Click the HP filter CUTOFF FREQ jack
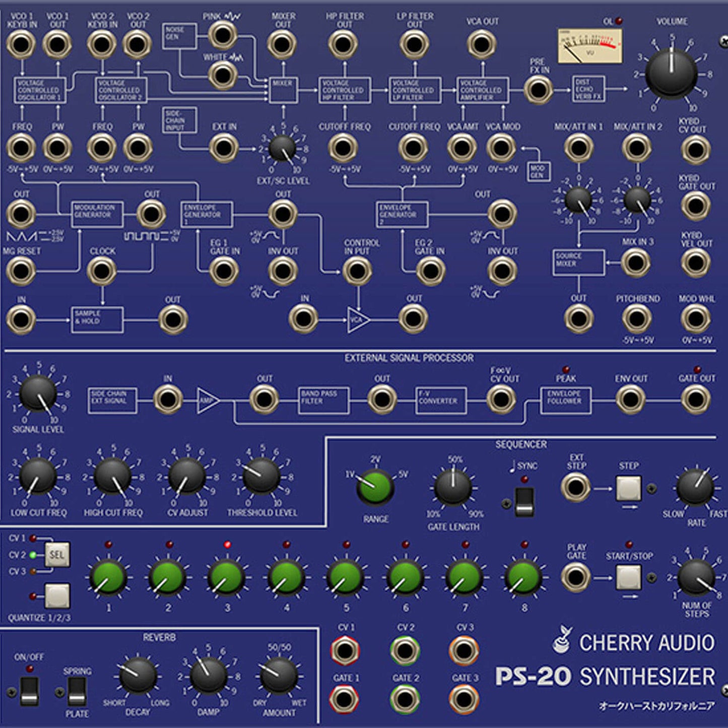This screenshot has width=728, height=728. pyautogui.click(x=343, y=149)
